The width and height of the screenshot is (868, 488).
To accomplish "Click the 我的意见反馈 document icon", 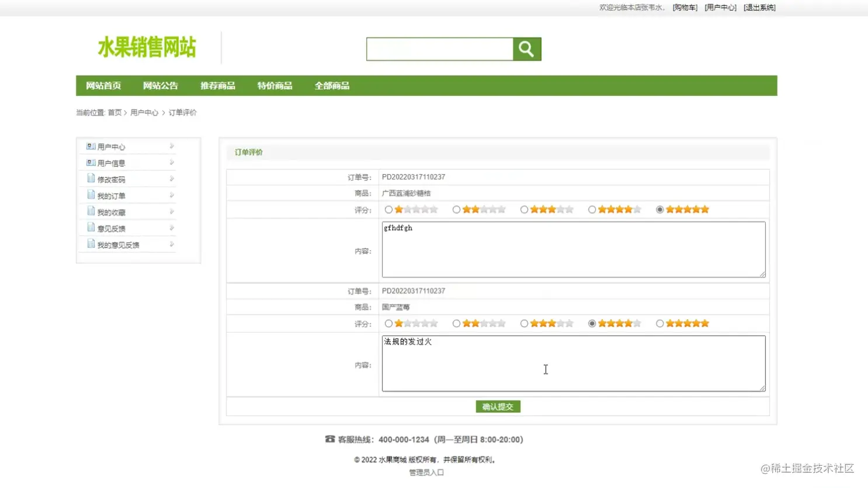I will click(x=91, y=244).
